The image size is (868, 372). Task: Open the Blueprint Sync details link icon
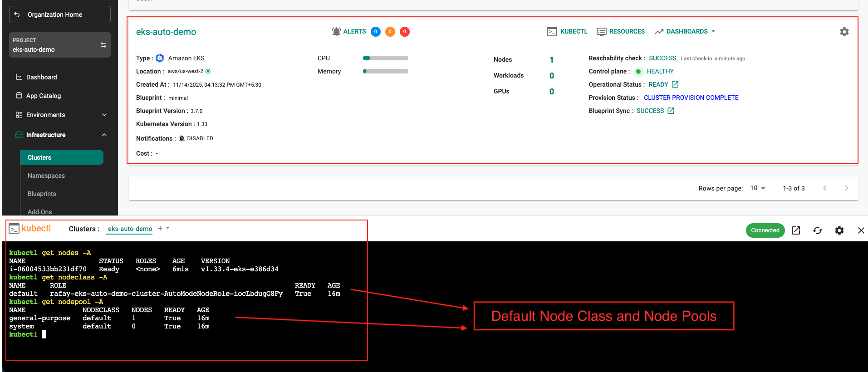coord(671,111)
